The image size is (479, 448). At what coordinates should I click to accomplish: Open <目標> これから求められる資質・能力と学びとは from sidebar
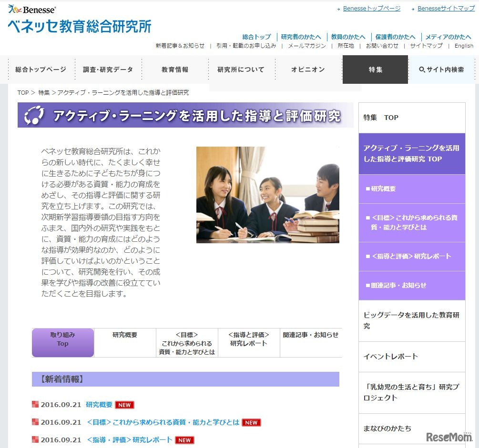[411, 222]
